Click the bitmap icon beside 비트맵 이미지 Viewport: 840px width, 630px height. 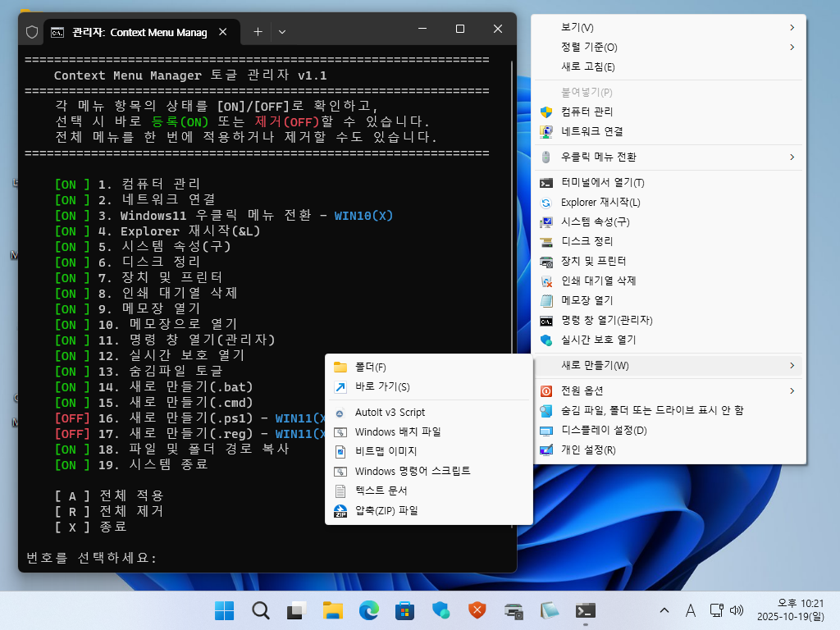[x=340, y=452]
